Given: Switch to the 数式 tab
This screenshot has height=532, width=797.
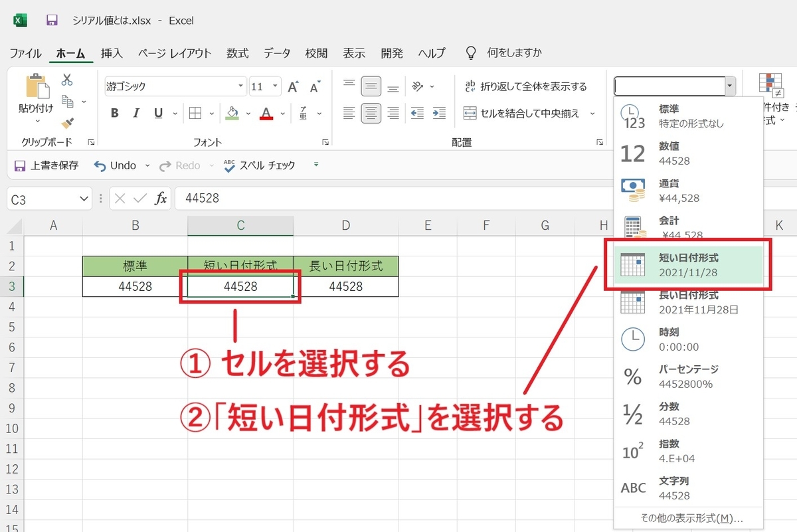Looking at the screenshot, I should [237, 53].
